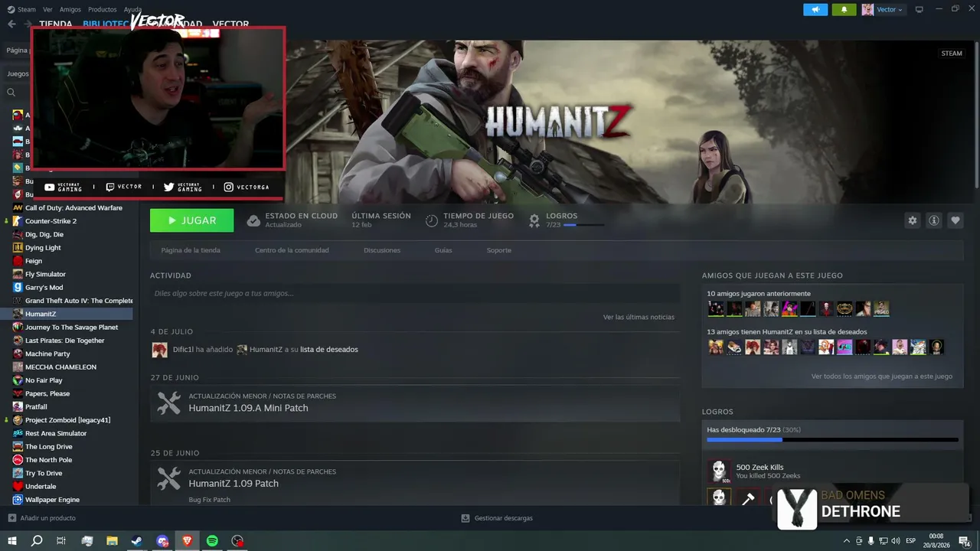Click the Steam taskbar icon
This screenshot has width=980, height=551.
click(137, 541)
